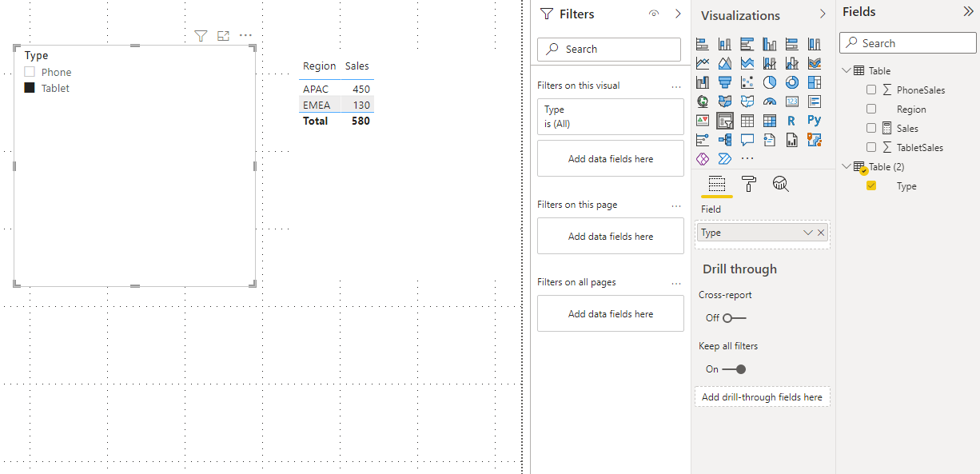Image resolution: width=980 pixels, height=474 pixels.
Task: Select the stacked column chart visualization
Action: pyautogui.click(x=725, y=44)
